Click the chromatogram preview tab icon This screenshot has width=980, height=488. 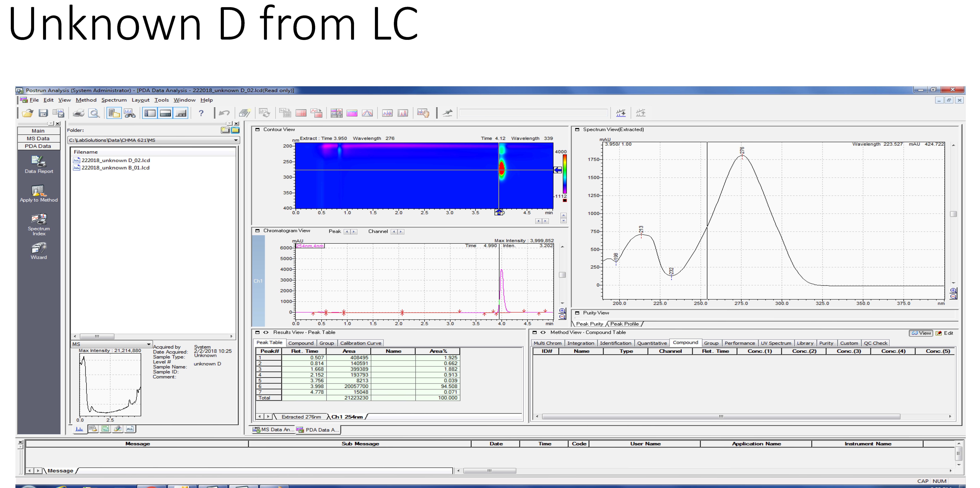79,429
